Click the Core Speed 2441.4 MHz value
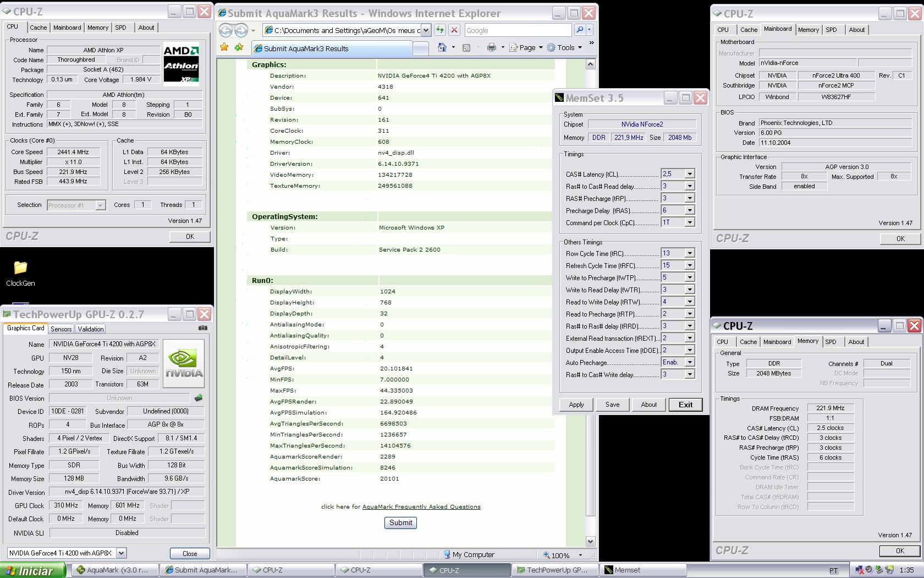Viewport: 924px width, 578px height. [x=73, y=152]
